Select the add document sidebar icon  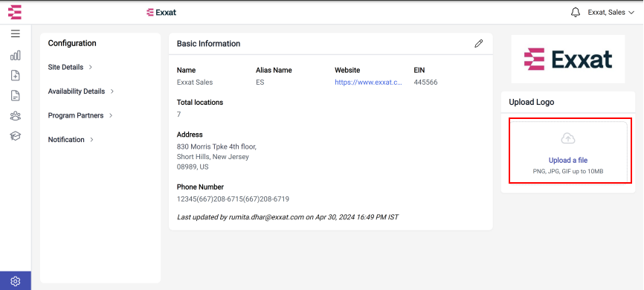click(15, 76)
